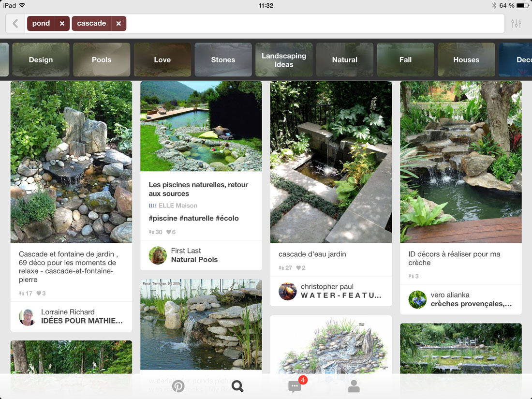The width and height of the screenshot is (532, 399).
Task: Tap the '#piscine #naturelle #écolo' hashtags text
Action: click(x=194, y=218)
